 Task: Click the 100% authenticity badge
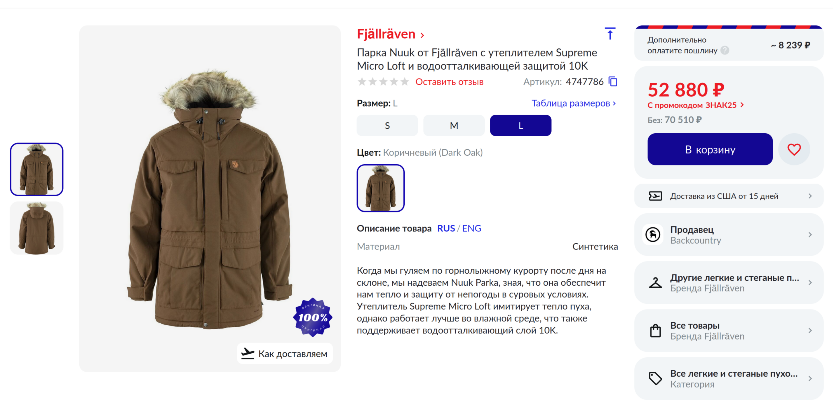point(312,317)
